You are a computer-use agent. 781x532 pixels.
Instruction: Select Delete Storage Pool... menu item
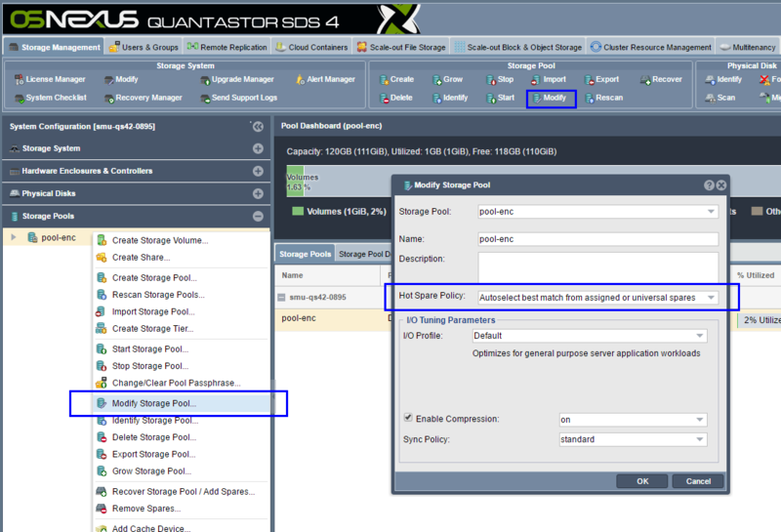click(x=182, y=437)
